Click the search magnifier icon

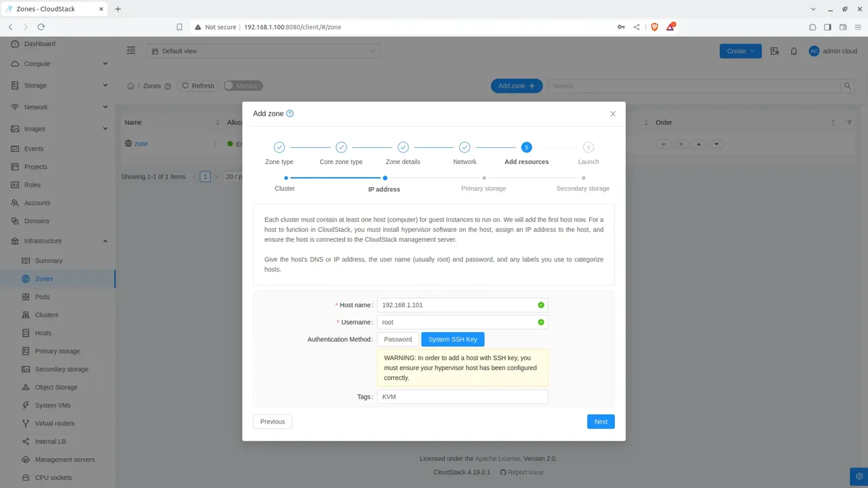pyautogui.click(x=847, y=86)
